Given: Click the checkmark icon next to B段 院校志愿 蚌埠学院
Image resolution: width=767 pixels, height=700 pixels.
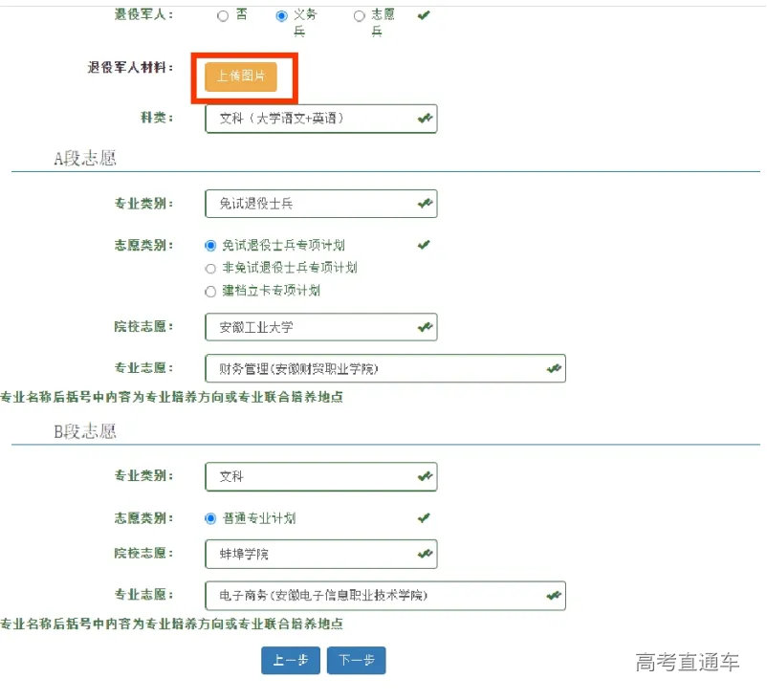Looking at the screenshot, I should pyautogui.click(x=425, y=554).
